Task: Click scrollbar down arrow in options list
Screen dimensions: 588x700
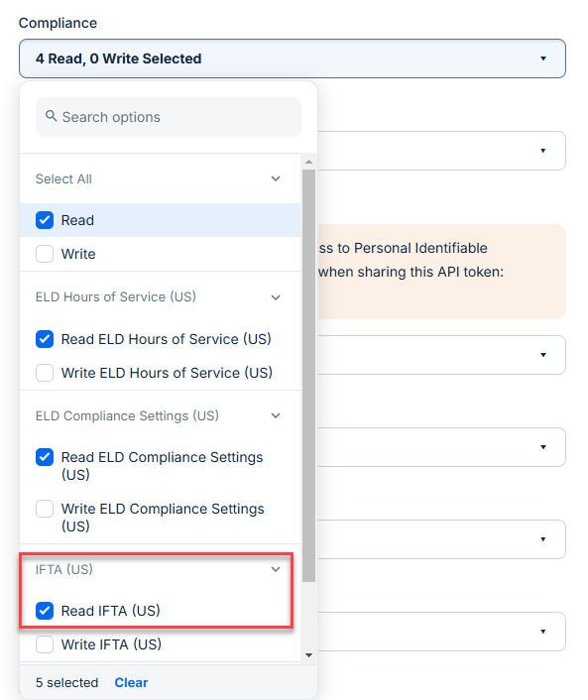Action: click(308, 655)
